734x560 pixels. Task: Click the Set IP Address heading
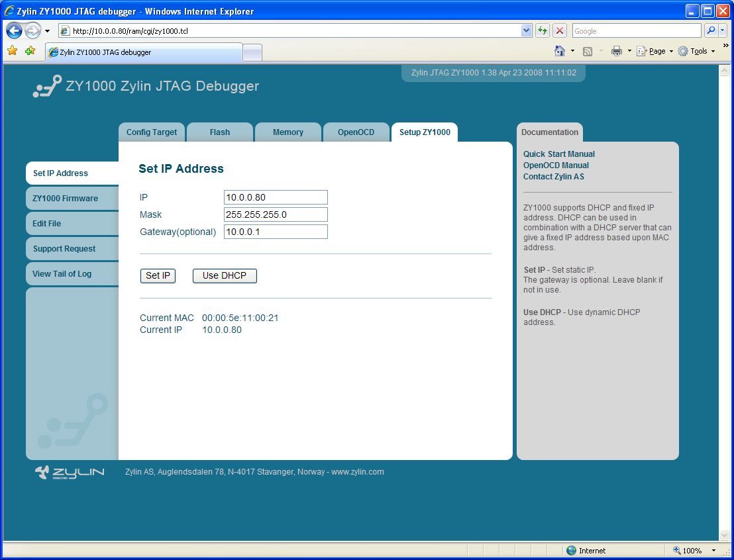181,168
